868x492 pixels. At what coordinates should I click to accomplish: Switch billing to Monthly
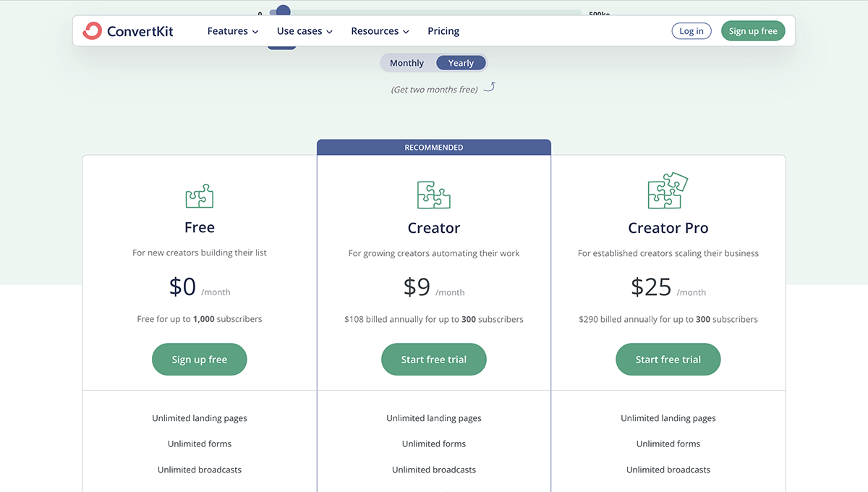[x=407, y=62]
